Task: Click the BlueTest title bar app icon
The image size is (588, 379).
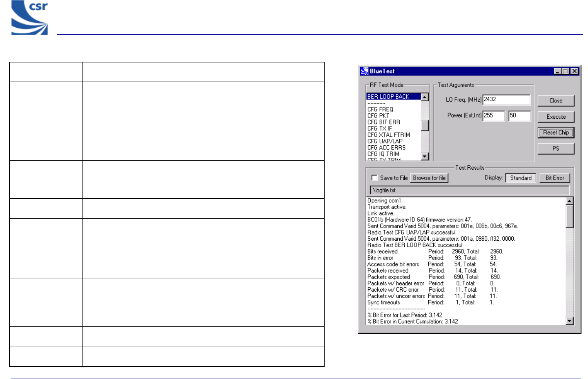Action: (x=365, y=71)
